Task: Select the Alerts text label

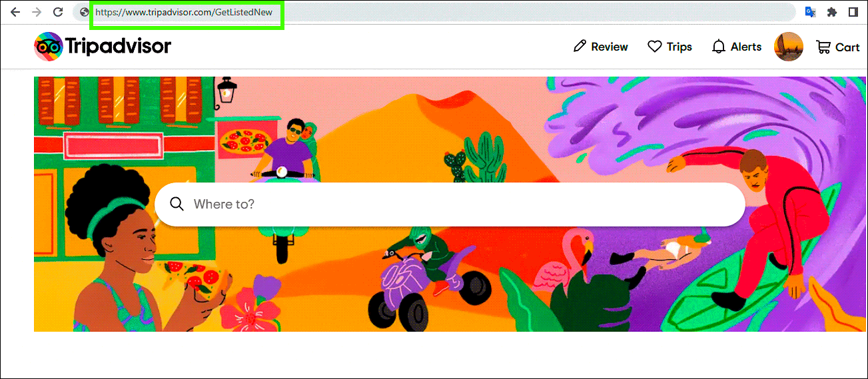Action: tap(745, 47)
